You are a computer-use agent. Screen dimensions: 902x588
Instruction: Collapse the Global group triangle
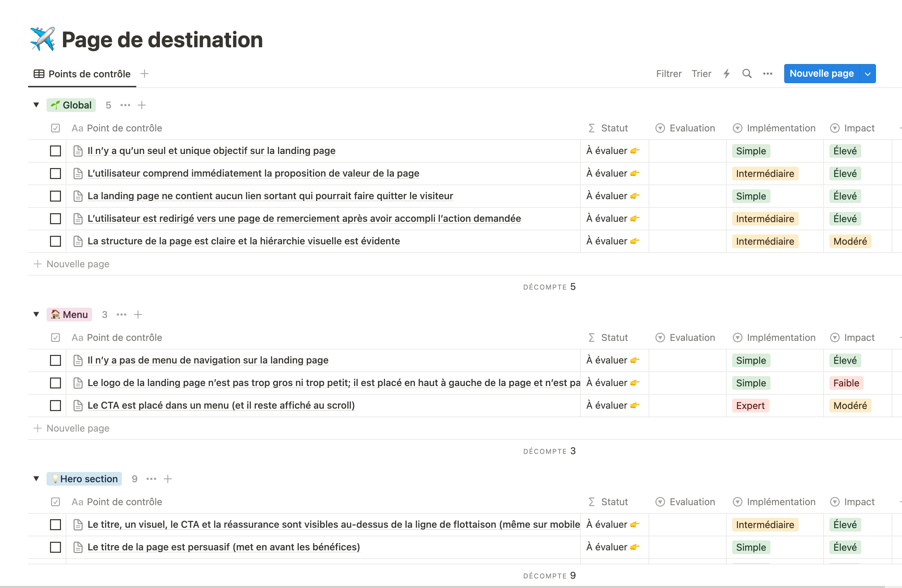36,105
